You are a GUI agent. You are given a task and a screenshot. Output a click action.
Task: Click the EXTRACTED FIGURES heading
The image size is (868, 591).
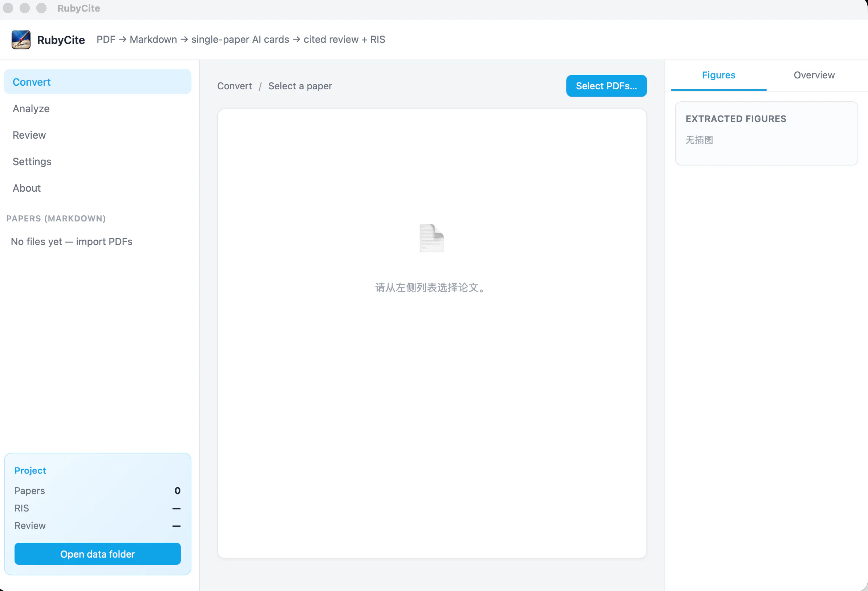tap(736, 119)
